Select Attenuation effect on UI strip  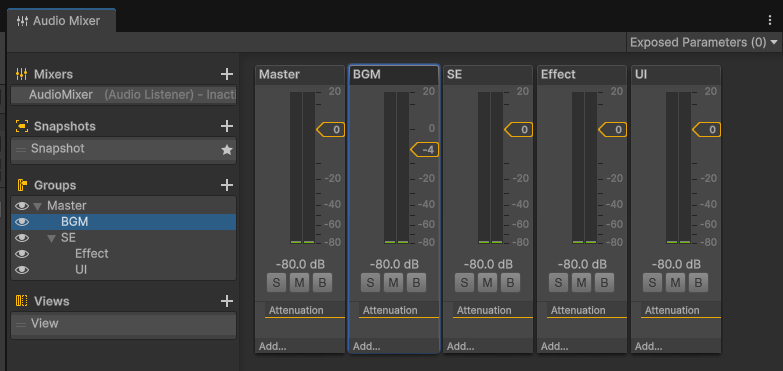[x=680, y=311]
